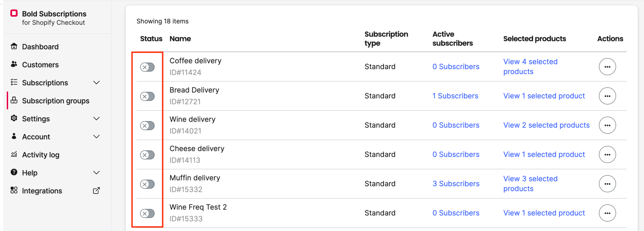Click the Help question mark icon
Image resolution: width=644 pixels, height=231 pixels.
click(14, 172)
